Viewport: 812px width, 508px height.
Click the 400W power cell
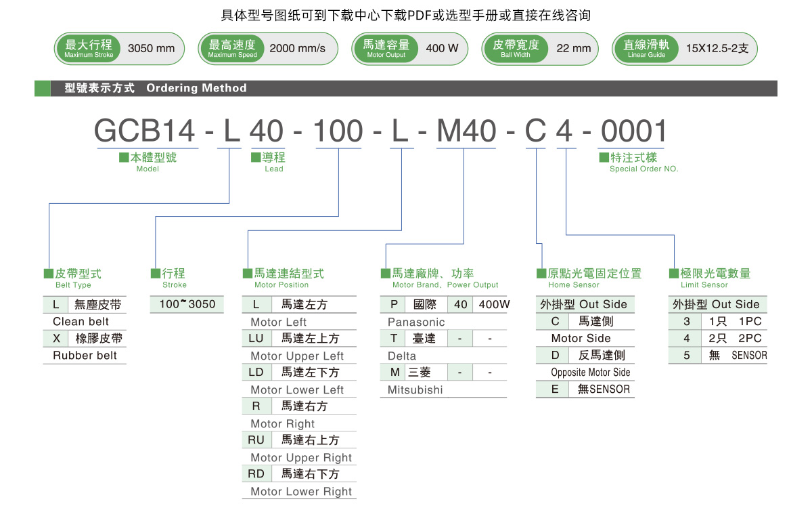(x=495, y=304)
